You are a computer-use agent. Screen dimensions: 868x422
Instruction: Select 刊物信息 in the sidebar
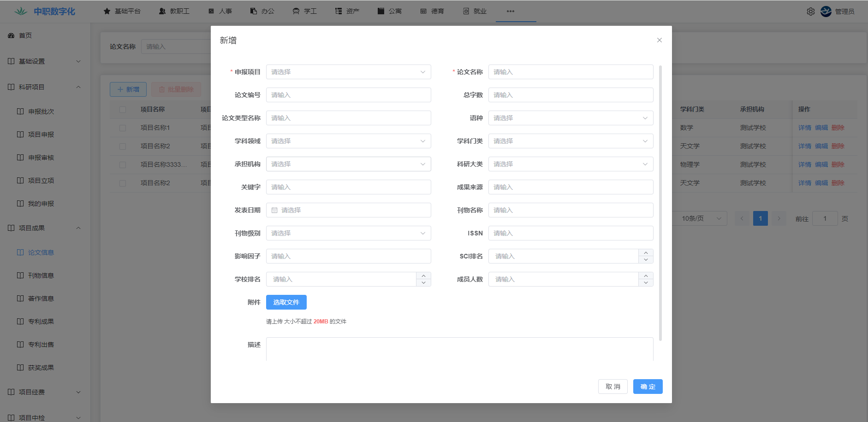tap(41, 275)
